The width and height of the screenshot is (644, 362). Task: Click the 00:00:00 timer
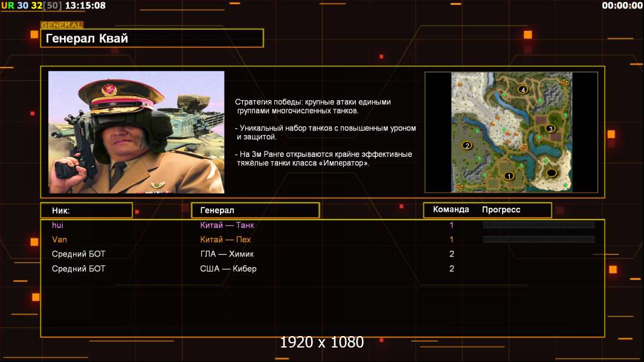(x=622, y=5)
